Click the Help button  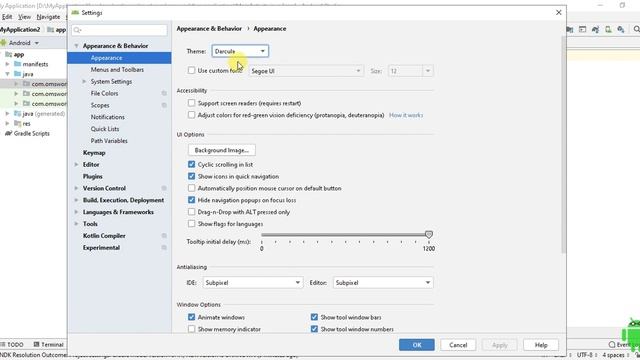click(541, 345)
